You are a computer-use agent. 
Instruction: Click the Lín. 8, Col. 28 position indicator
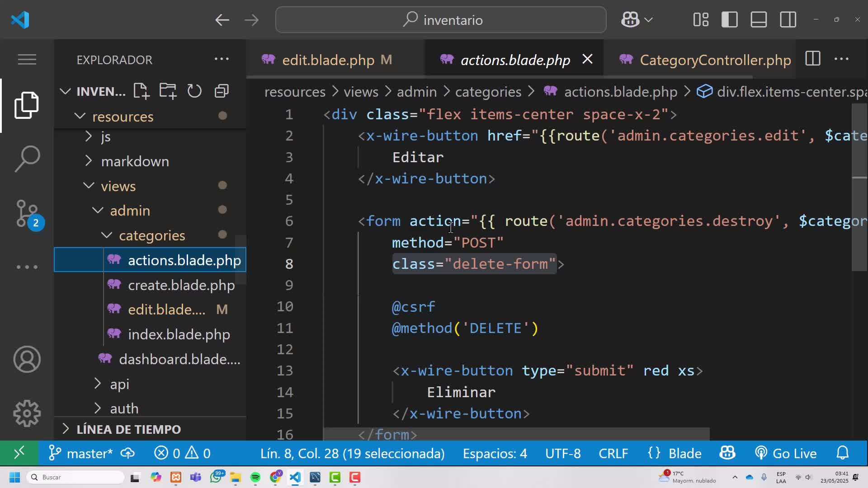coord(353,453)
